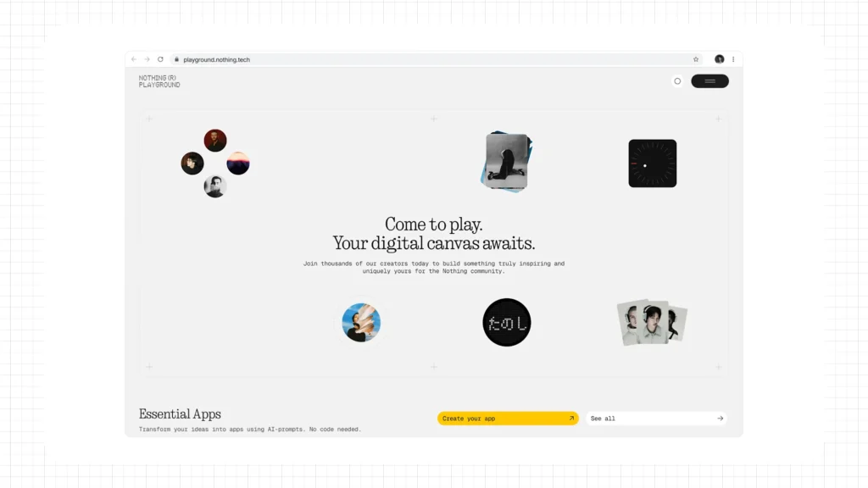Click the playground.nothing.tech address bar
The height and width of the screenshot is (488, 868).
pyautogui.click(x=431, y=59)
